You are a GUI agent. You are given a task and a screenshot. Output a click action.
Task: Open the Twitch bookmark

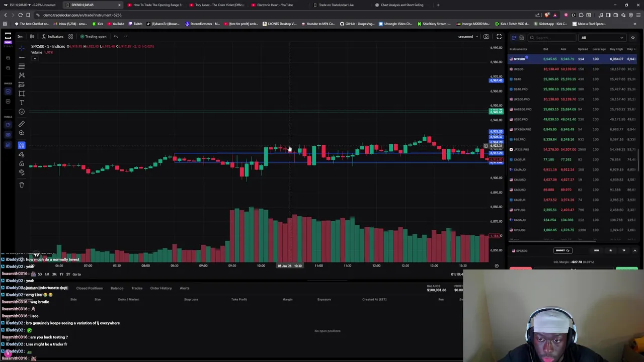click(135, 24)
